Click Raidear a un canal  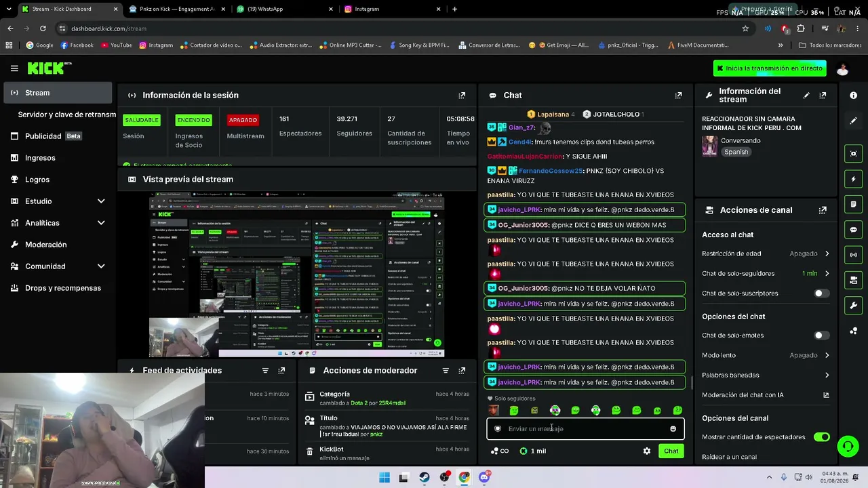[x=729, y=457]
